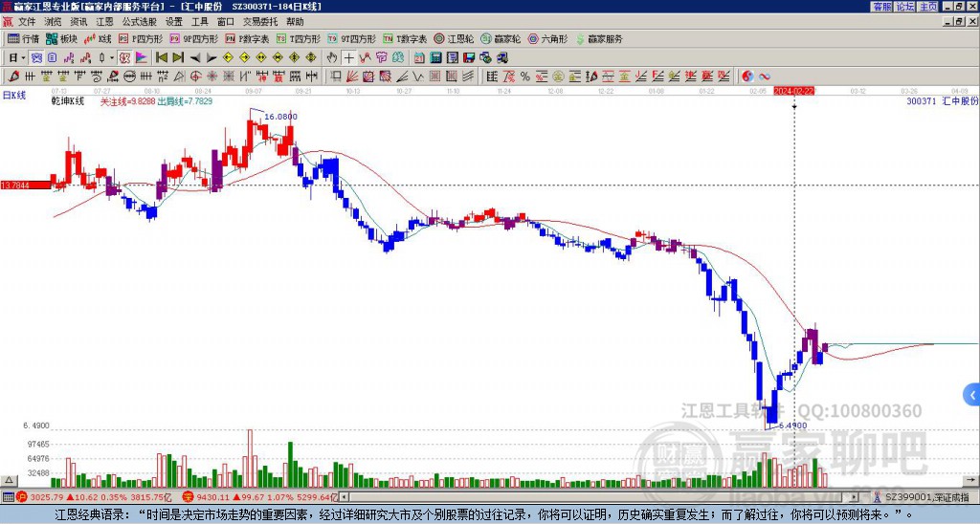The width and height of the screenshot is (980, 524).
Task: Open the 文件 menu
Action: point(27,22)
